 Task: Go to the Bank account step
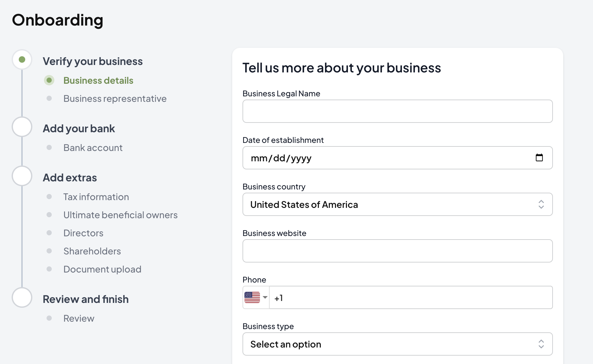93,148
